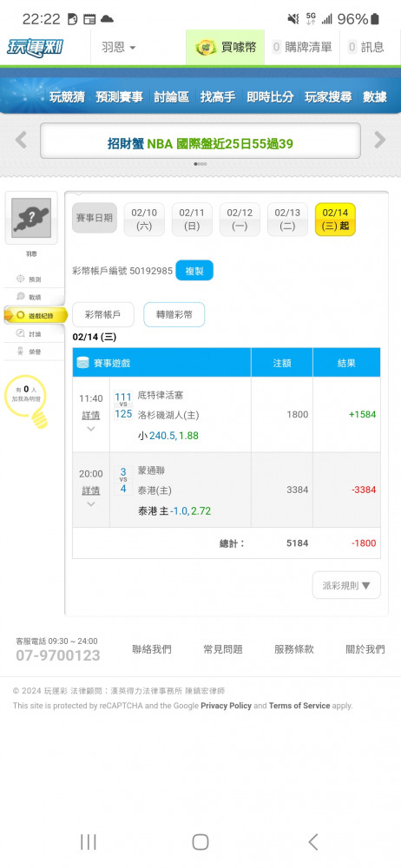Click the 賽事日期 label button

95,218
